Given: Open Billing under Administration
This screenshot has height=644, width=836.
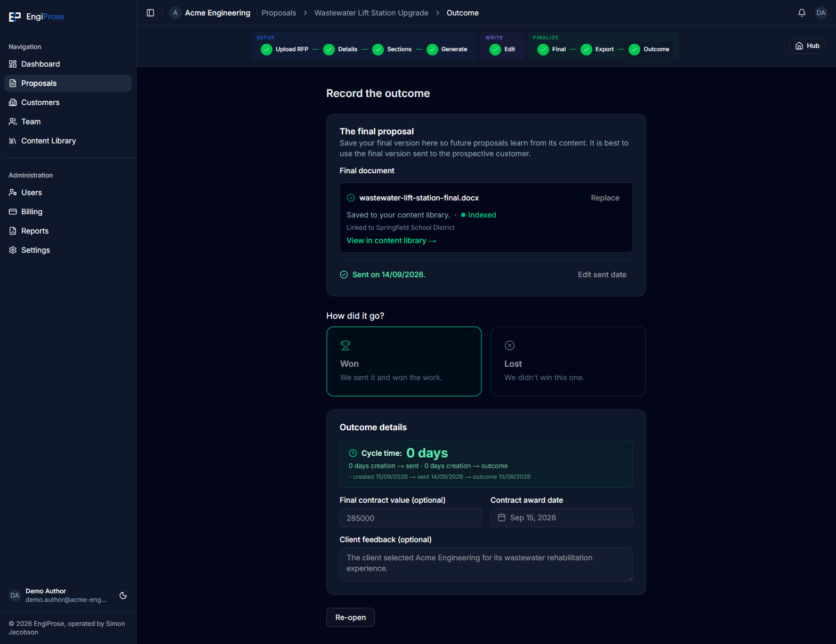Looking at the screenshot, I should click(68, 212).
